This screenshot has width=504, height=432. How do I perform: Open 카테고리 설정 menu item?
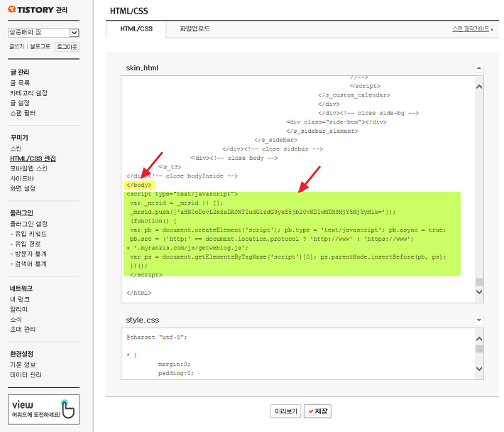point(28,93)
